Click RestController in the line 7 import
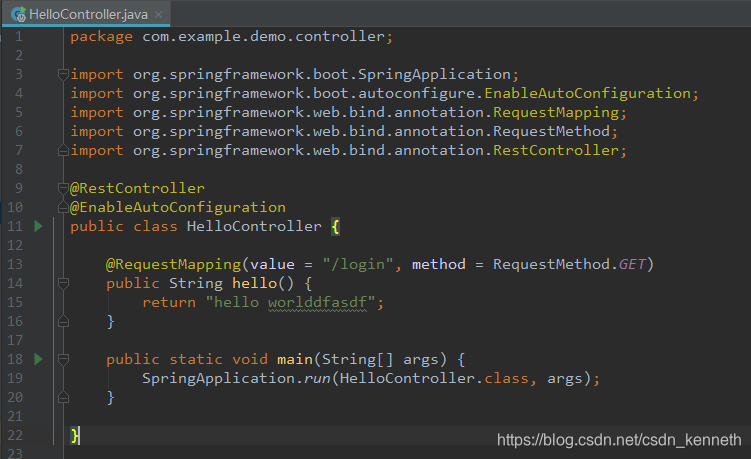This screenshot has width=751, height=459. [556, 150]
